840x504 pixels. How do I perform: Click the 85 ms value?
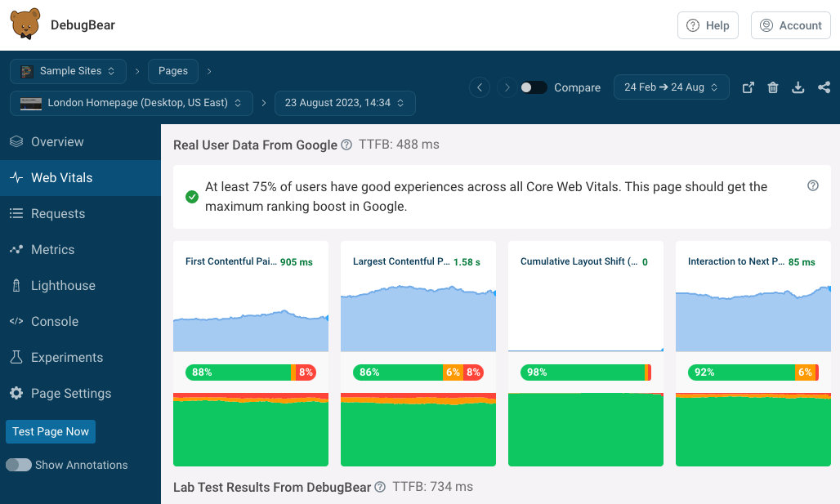802,262
